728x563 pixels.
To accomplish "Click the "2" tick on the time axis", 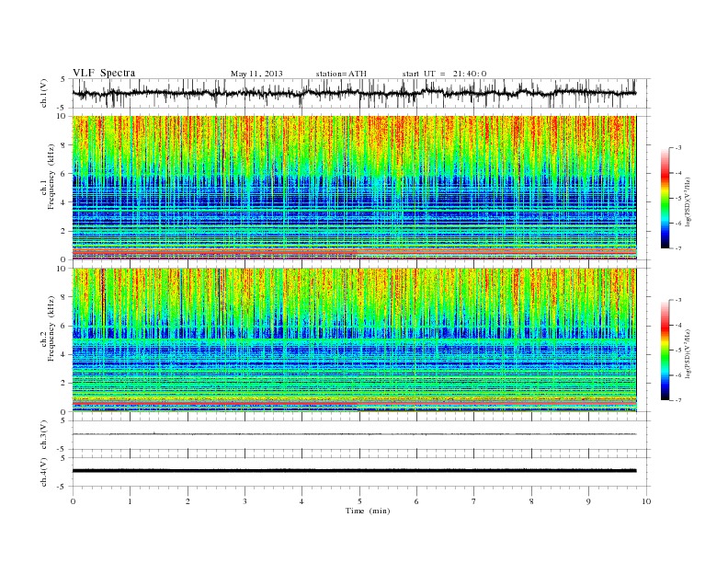I will pos(188,501).
